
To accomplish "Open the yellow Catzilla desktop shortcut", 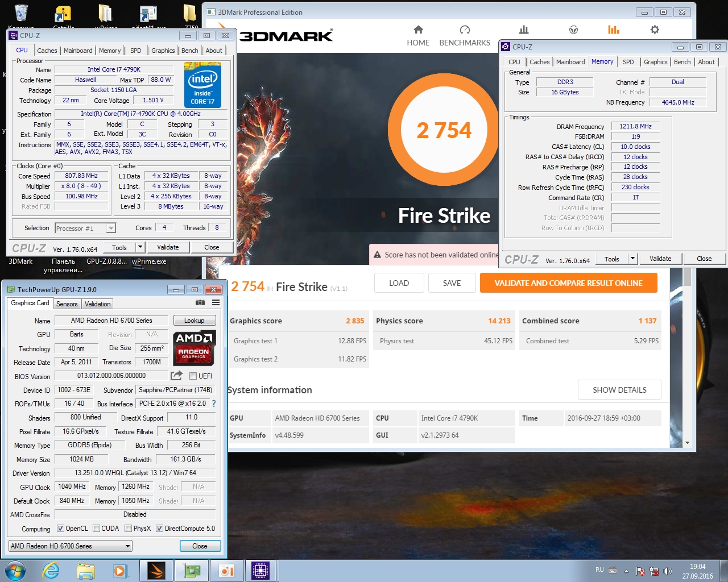I will point(63,15).
